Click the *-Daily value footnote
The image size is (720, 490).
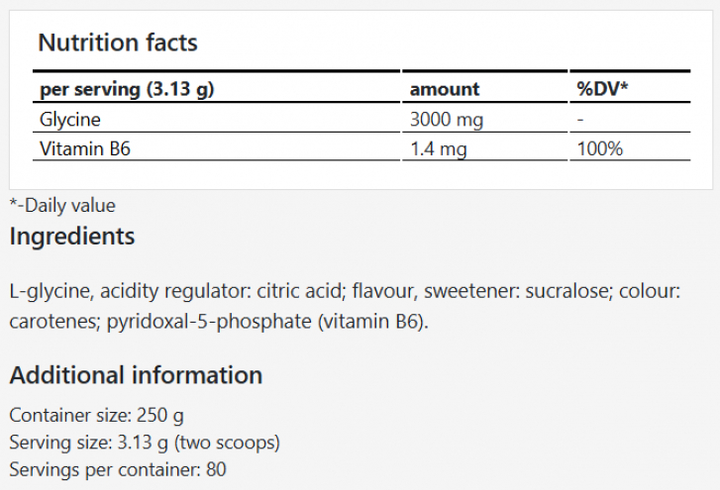click(x=62, y=206)
